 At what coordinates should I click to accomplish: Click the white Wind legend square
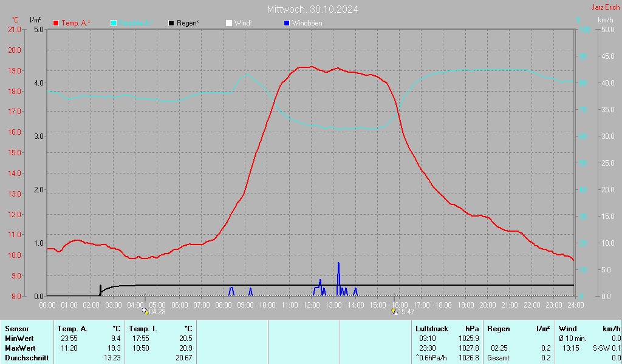(x=229, y=23)
